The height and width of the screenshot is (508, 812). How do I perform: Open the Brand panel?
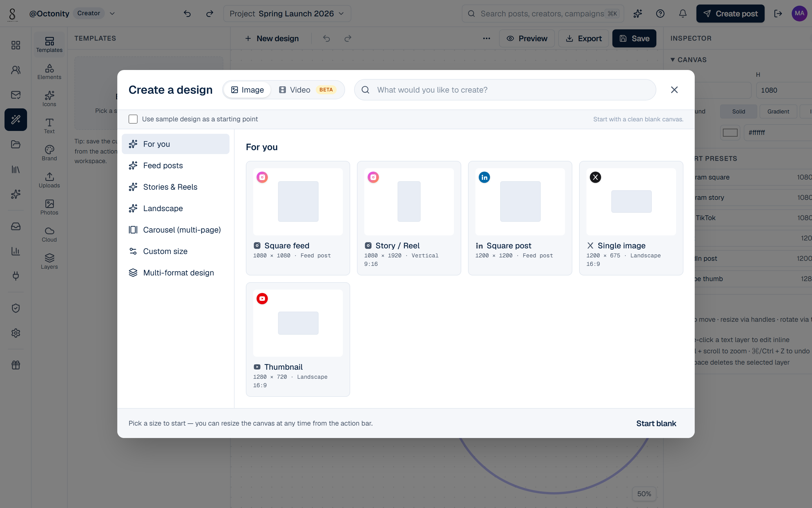(49, 153)
